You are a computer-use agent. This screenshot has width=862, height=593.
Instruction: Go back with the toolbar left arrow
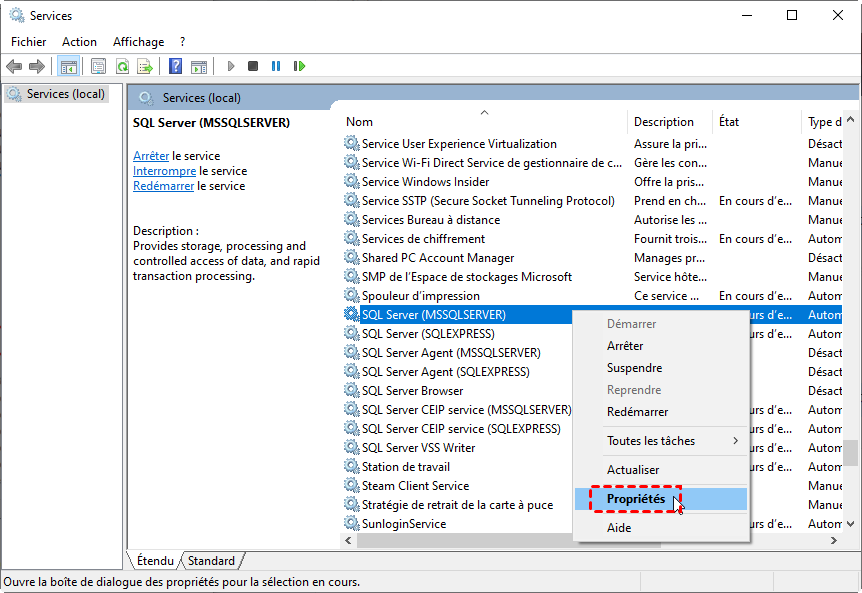pos(14,66)
